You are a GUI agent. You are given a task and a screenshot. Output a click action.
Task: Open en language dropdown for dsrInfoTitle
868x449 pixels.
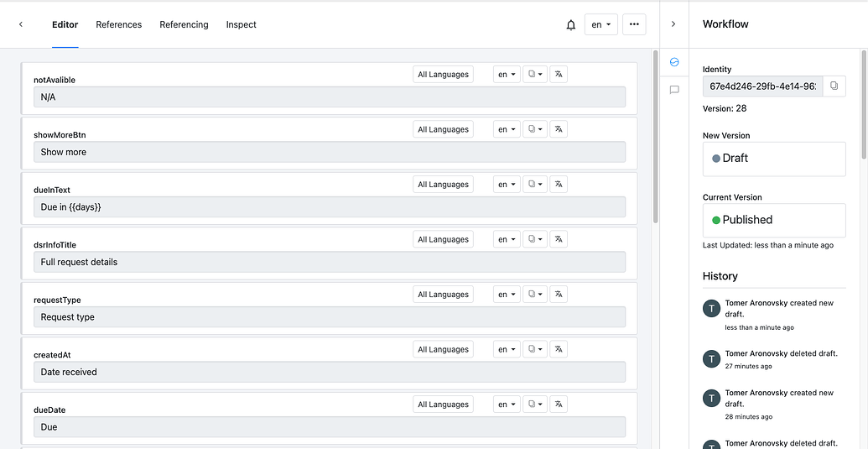point(507,239)
